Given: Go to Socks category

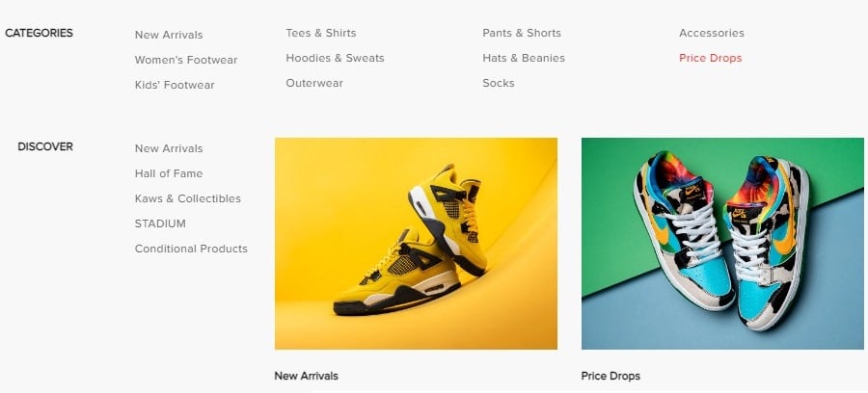Looking at the screenshot, I should pyautogui.click(x=499, y=83).
